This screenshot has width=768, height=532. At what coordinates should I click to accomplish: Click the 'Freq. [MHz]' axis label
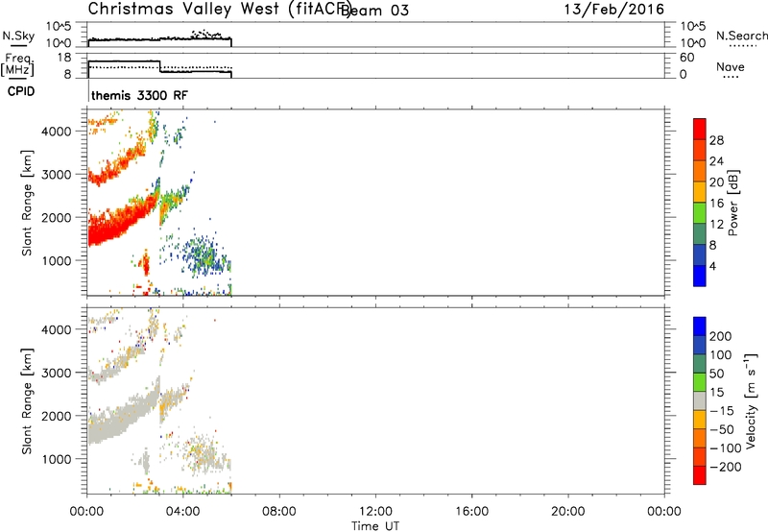(x=17, y=65)
